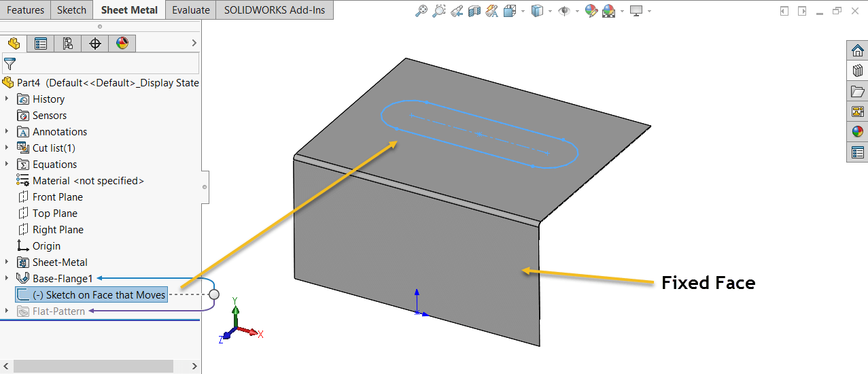Image resolution: width=868 pixels, height=374 pixels.
Task: Open SOLIDWORKS Resources home task pane
Action: click(857, 50)
